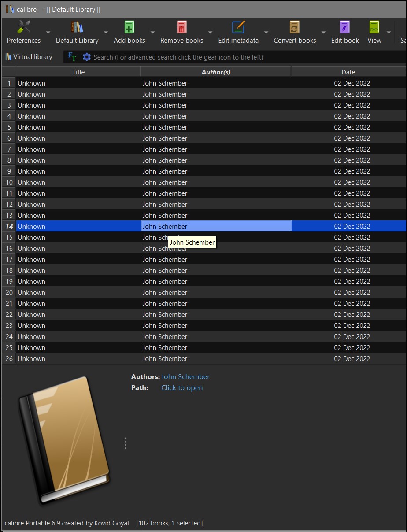Select the date cell in row 4
The image size is (407, 532).
pos(352,116)
